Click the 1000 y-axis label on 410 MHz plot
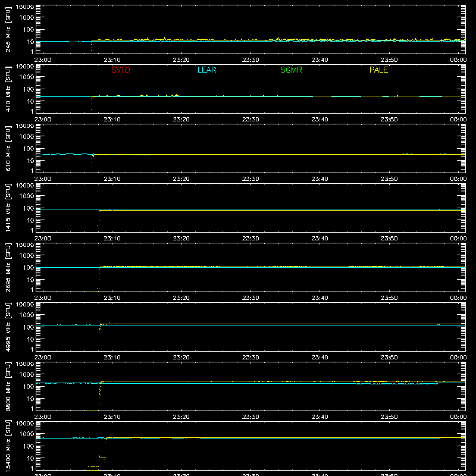Screen dimensions: 476x476 pyautogui.click(x=27, y=77)
